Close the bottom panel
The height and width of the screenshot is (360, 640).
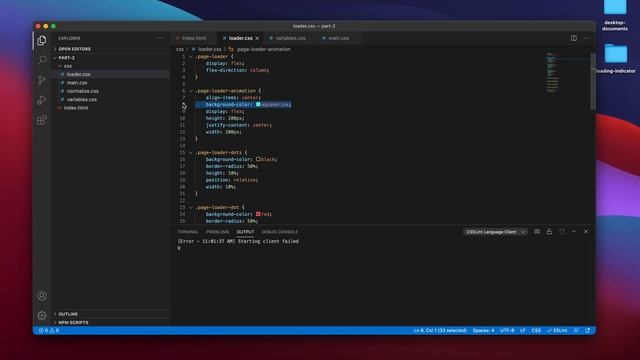click(x=586, y=231)
